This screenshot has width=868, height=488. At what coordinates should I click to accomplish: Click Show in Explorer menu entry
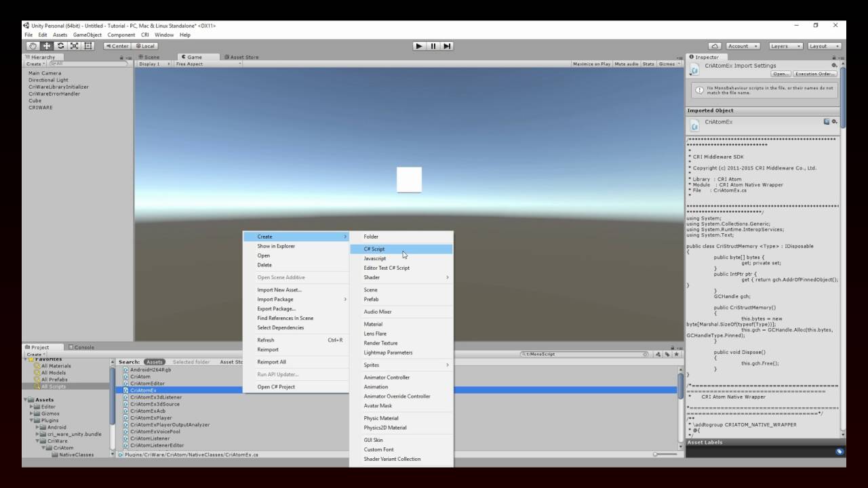coord(296,246)
